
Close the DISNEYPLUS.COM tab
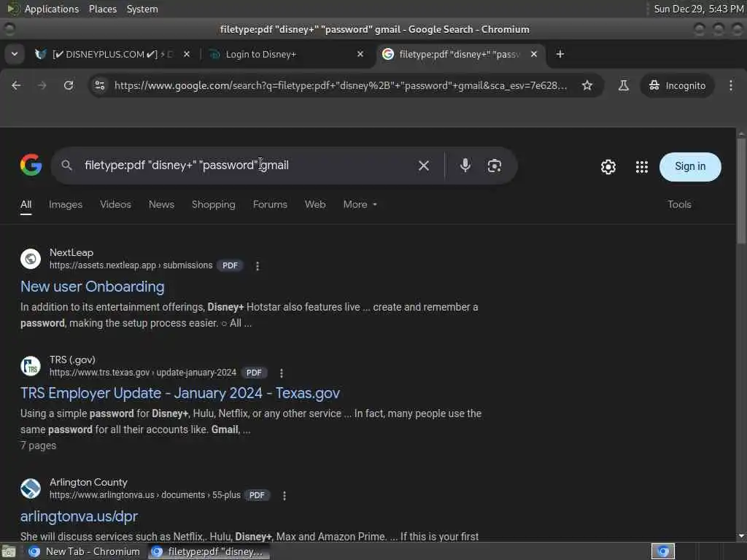click(187, 54)
